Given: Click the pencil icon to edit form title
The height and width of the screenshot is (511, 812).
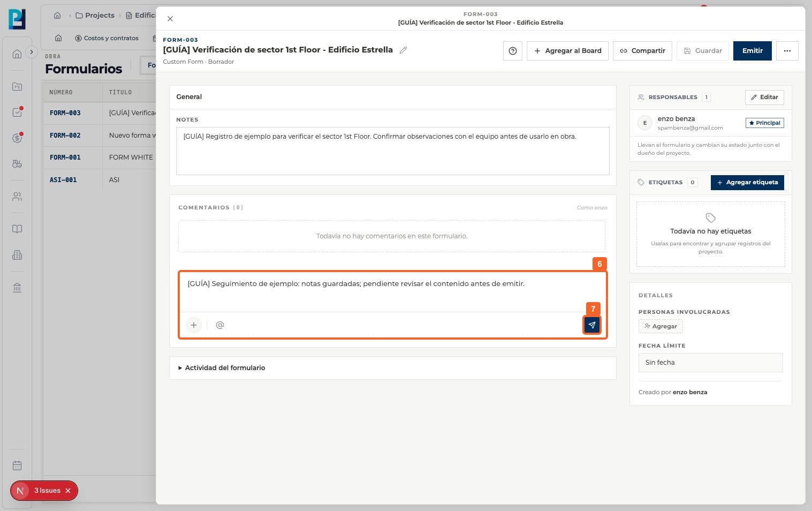Looking at the screenshot, I should (x=404, y=50).
